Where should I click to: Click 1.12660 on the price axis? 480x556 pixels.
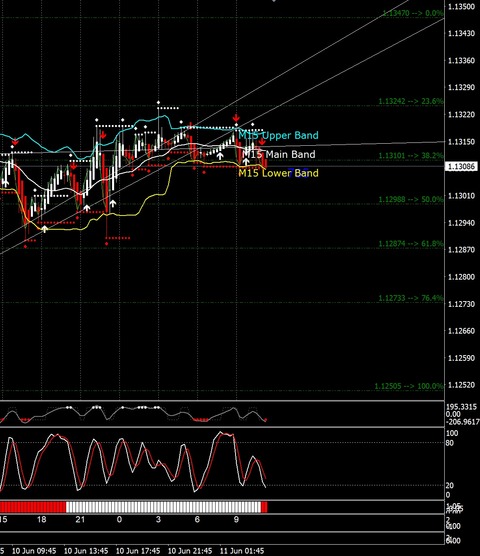coord(461,331)
